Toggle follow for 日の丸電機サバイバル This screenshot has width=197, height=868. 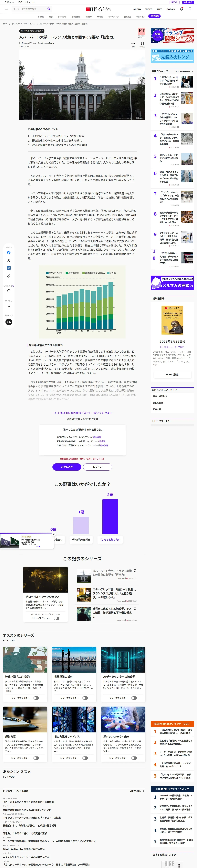(x=85, y=758)
